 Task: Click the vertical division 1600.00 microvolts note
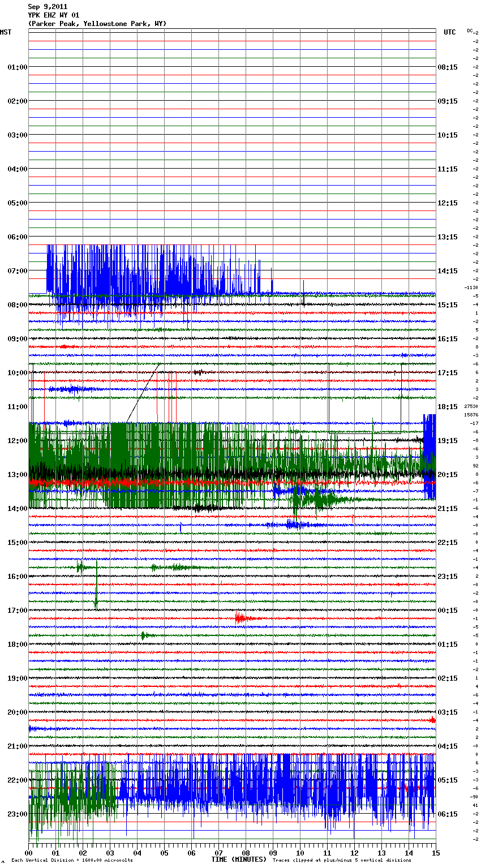72,861
